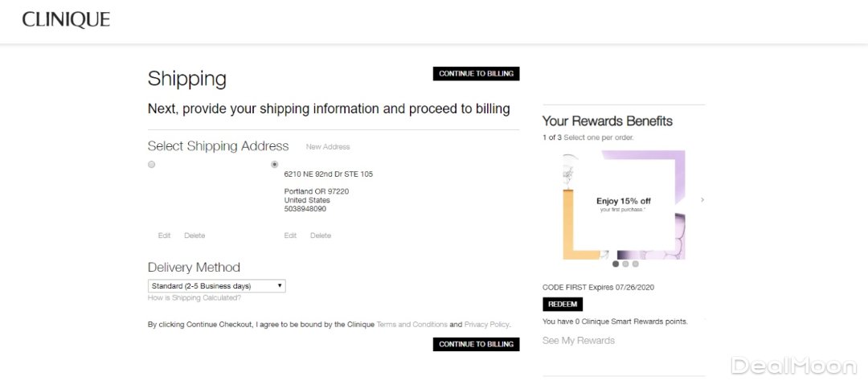Open How is Shipping Calculated link
Viewport: 868px width, 385px height.
[x=194, y=298]
